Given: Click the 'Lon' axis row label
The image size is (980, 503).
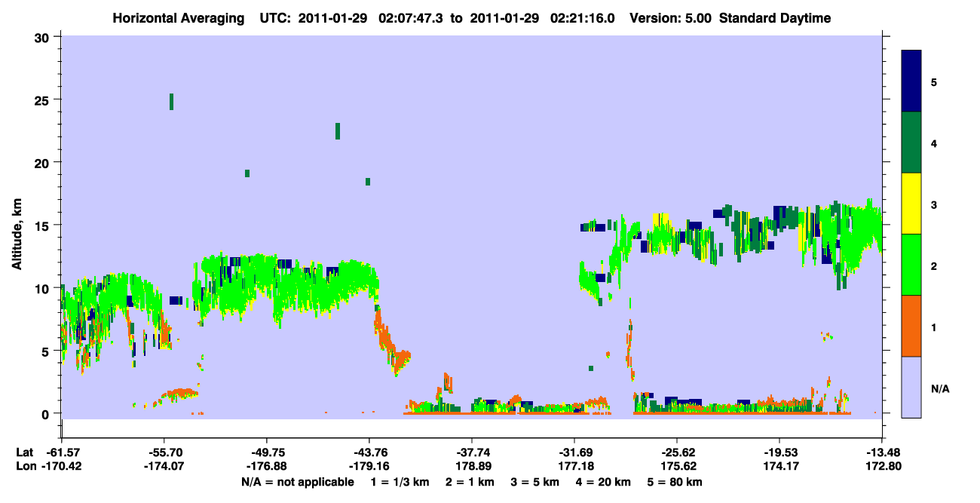Looking at the screenshot, I should 25,466.
